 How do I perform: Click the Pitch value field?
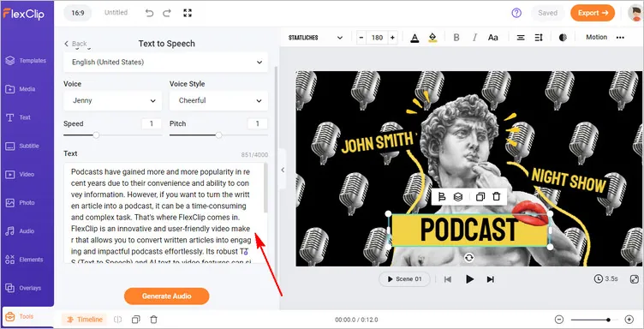pos(258,123)
